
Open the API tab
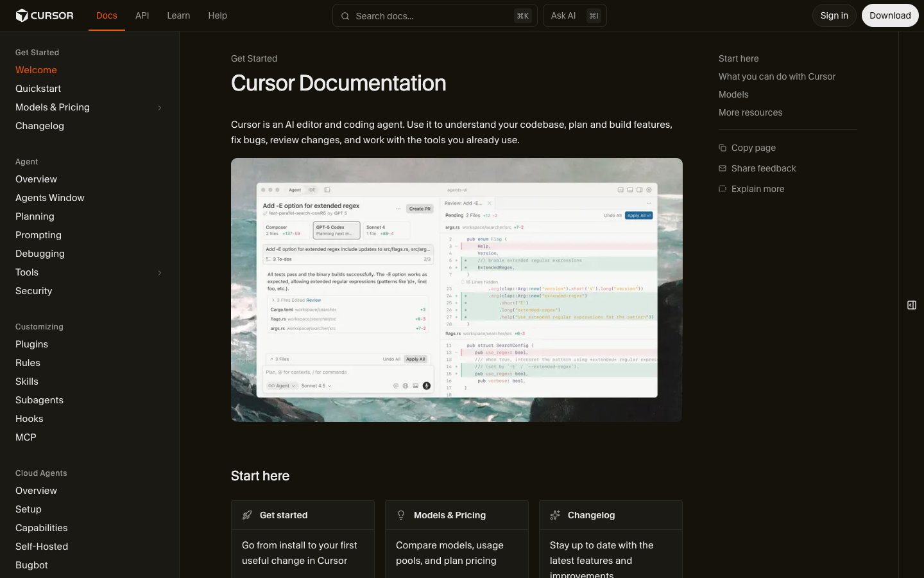[x=142, y=15]
